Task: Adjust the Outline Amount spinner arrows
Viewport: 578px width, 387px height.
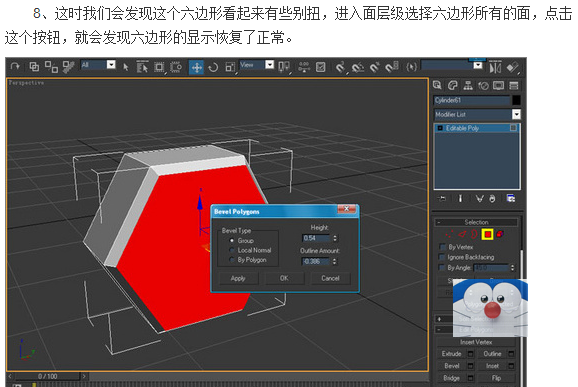Action: coord(335,261)
